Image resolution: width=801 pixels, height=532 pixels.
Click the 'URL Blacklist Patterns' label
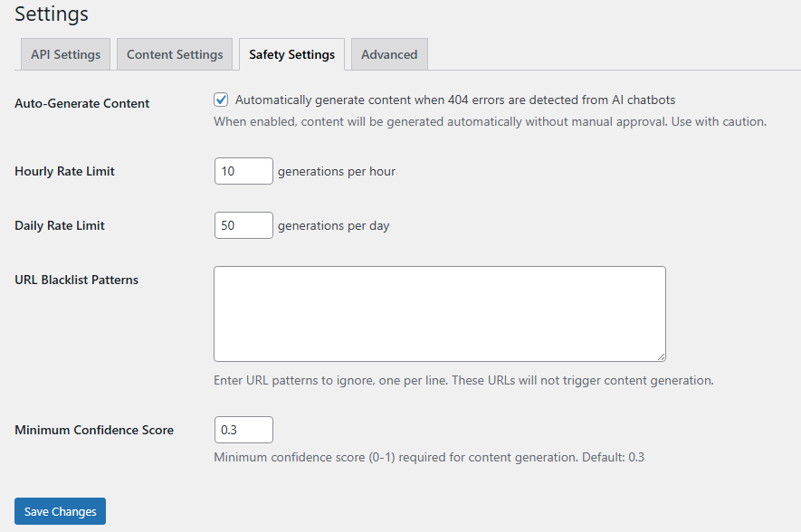point(77,280)
